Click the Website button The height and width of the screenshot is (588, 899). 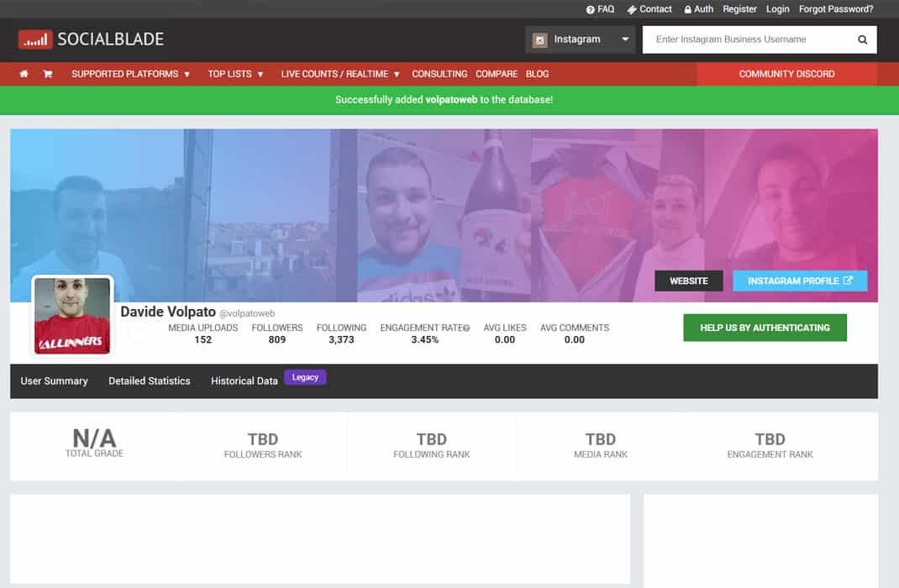click(x=689, y=281)
